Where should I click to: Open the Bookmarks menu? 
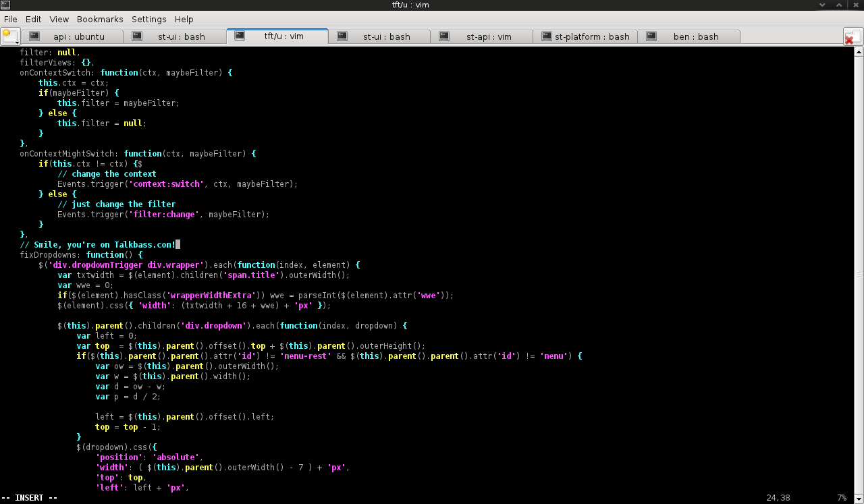click(100, 19)
